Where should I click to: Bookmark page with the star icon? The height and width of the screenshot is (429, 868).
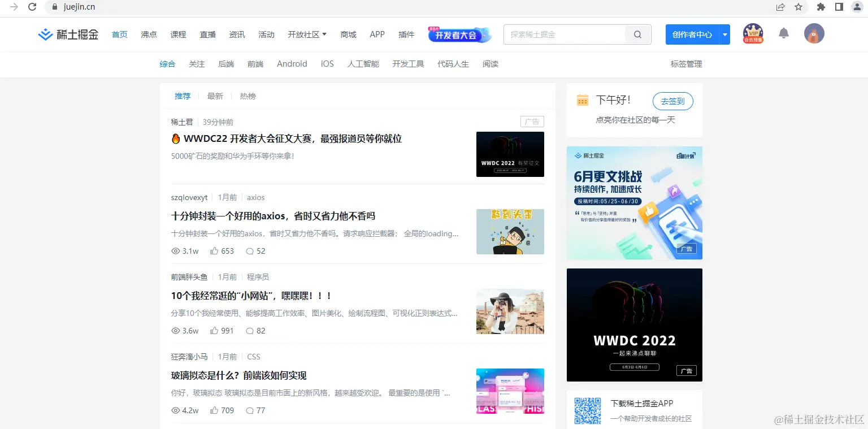click(x=798, y=7)
